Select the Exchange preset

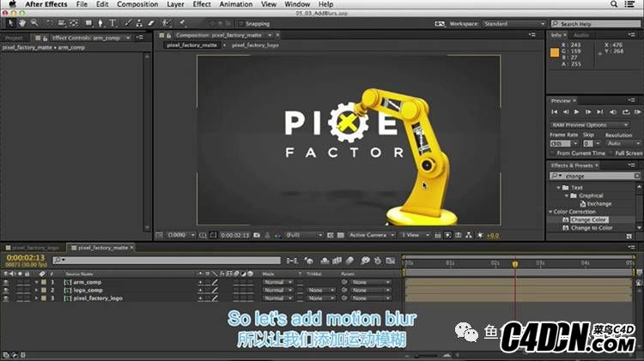(599, 204)
